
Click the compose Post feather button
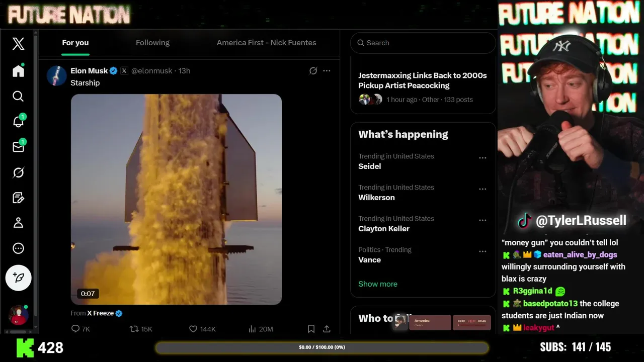pos(19,278)
